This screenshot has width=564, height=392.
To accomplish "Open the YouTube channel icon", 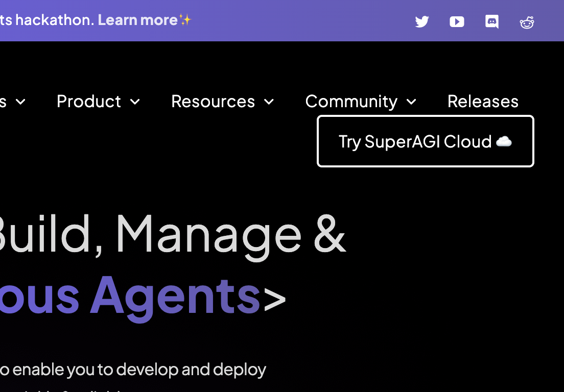I will pos(457,21).
